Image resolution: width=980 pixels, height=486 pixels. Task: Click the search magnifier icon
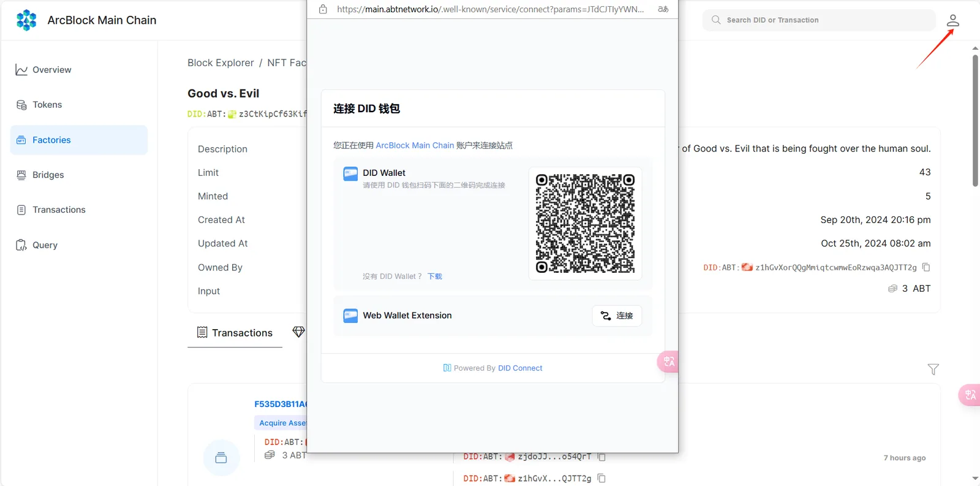[x=716, y=20]
